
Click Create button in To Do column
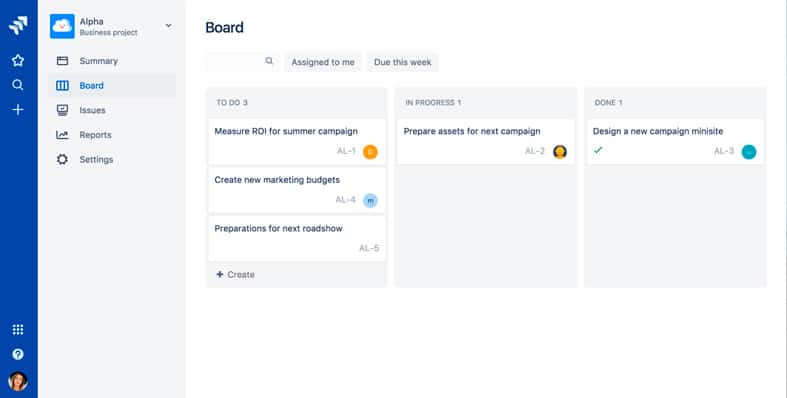coord(235,275)
